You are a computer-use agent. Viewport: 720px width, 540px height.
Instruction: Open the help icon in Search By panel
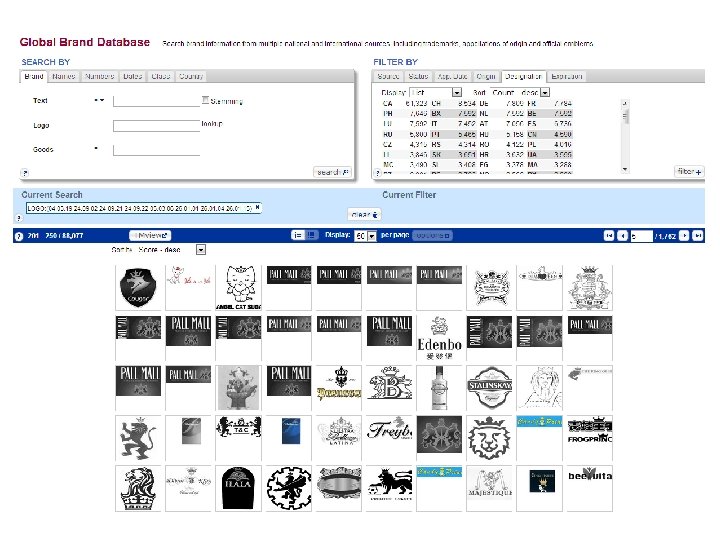(x=25, y=173)
